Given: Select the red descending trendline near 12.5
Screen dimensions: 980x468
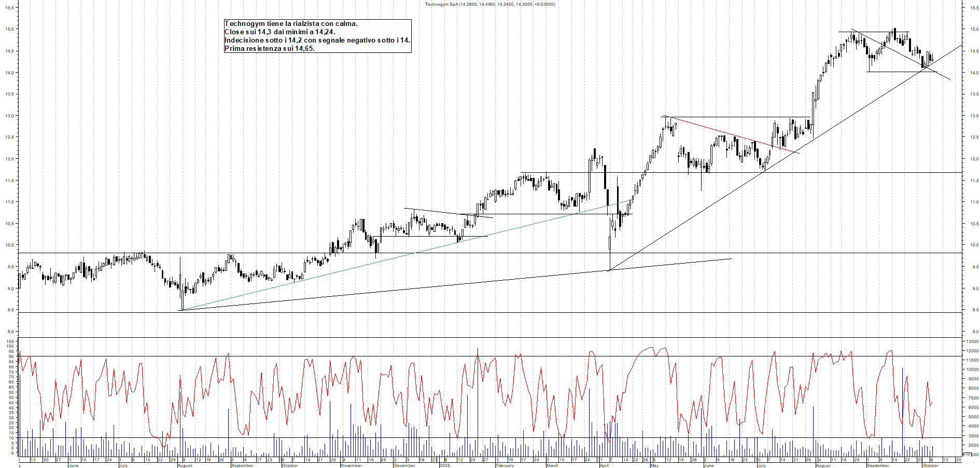Looking at the screenshot, I should 731,135.
